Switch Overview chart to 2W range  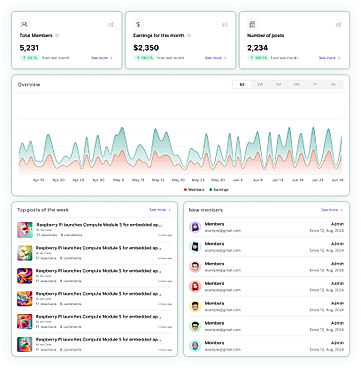[260, 85]
